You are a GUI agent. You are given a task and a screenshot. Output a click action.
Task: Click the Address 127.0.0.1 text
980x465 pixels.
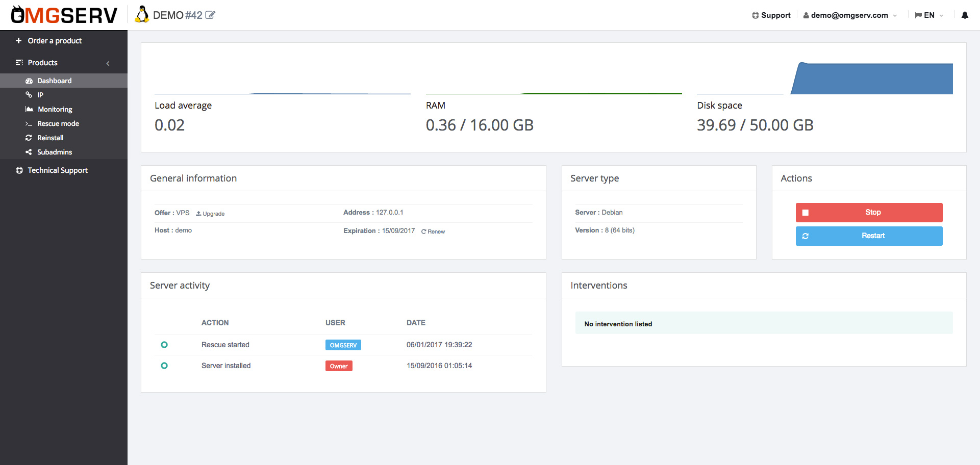pyautogui.click(x=373, y=213)
